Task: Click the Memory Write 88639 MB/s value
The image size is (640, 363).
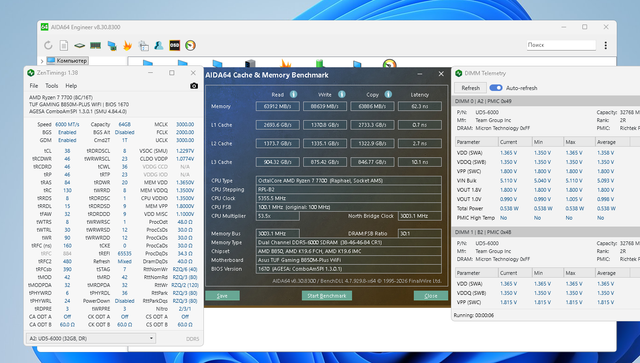Action: coord(325,106)
